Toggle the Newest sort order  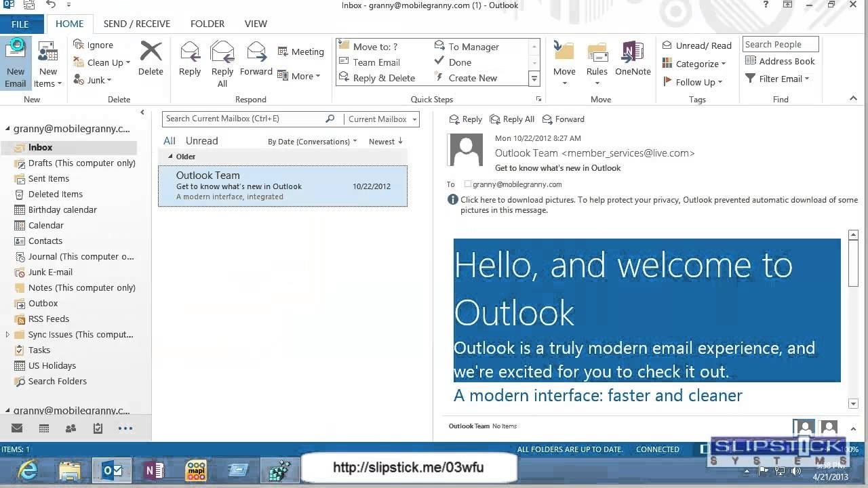coord(386,142)
